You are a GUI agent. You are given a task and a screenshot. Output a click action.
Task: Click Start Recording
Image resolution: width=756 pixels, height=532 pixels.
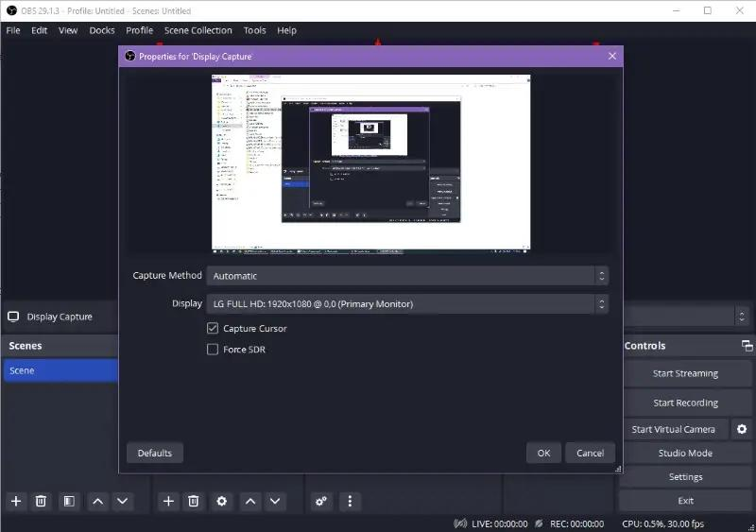click(x=685, y=403)
